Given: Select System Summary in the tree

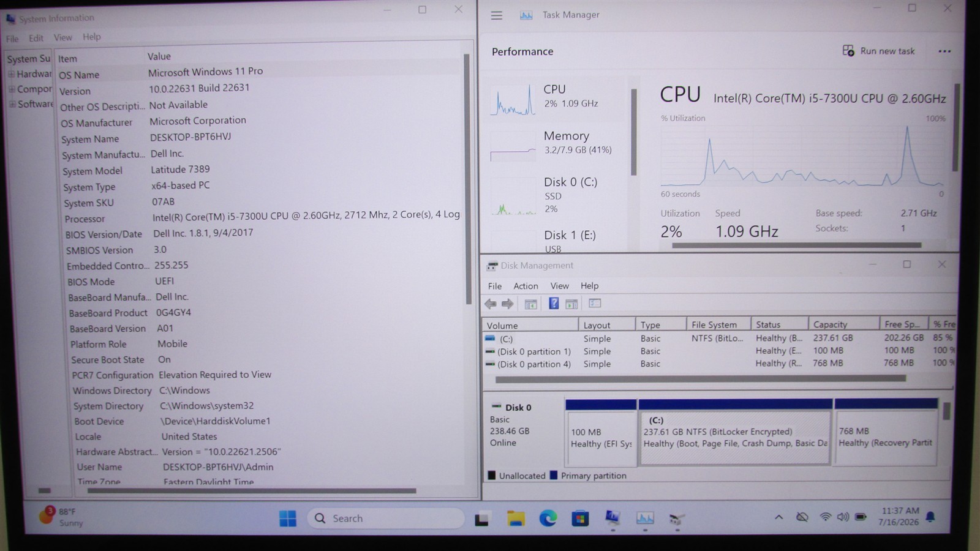Looking at the screenshot, I should (x=29, y=59).
